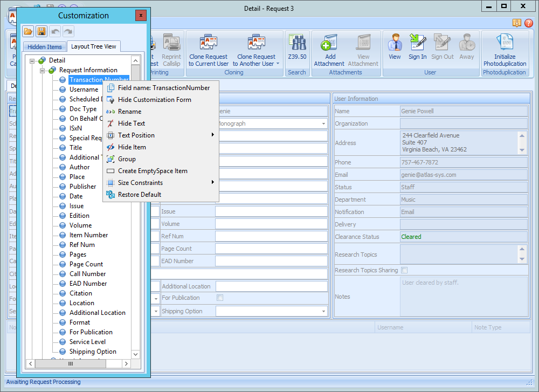
Task: Click the Z39.50 search binoculars icon
Action: [297, 43]
